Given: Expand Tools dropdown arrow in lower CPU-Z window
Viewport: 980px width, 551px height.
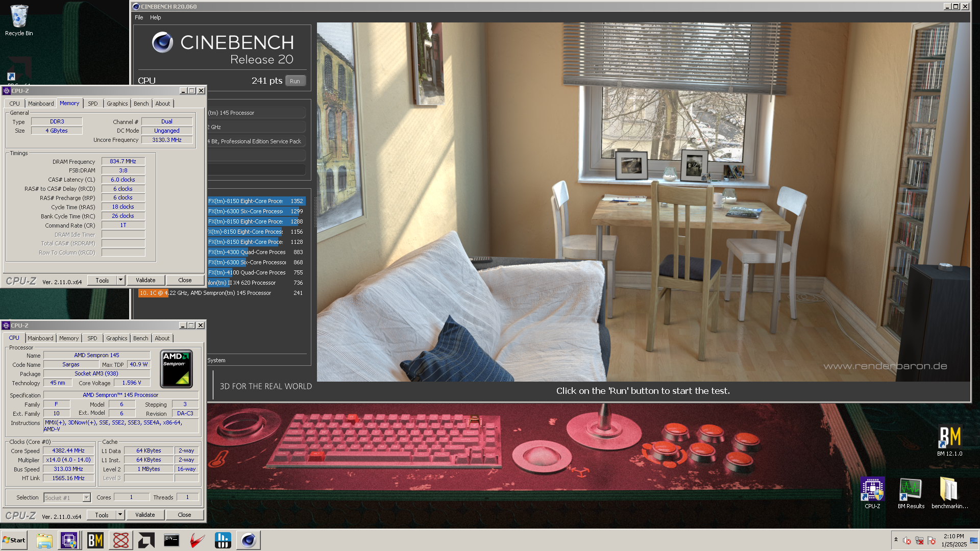Looking at the screenshot, I should (120, 515).
